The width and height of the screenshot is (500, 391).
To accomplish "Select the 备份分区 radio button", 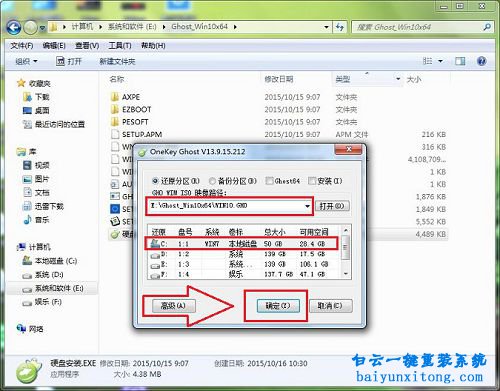I will click(212, 181).
